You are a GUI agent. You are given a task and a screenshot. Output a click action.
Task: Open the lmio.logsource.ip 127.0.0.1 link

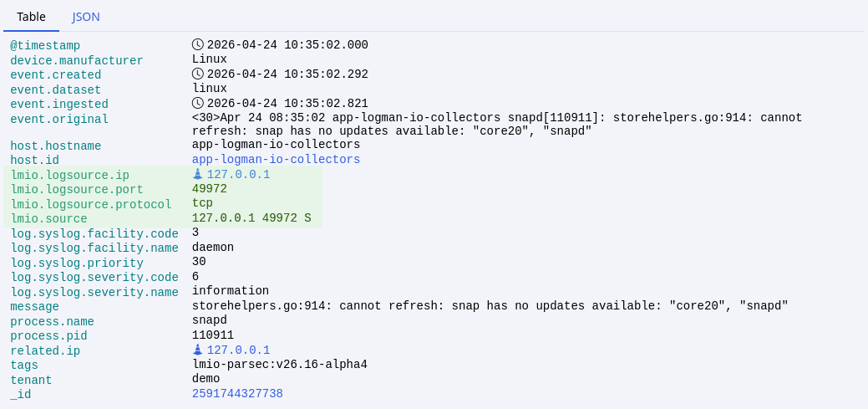point(238,175)
